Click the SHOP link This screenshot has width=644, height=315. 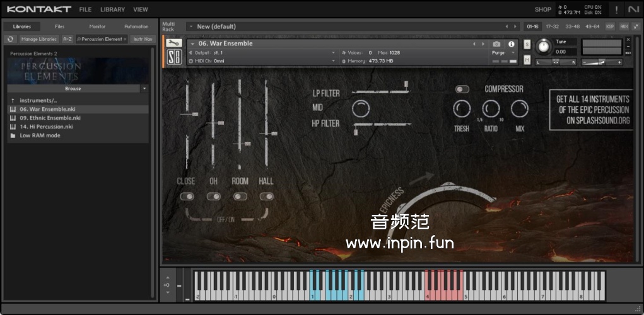543,9
